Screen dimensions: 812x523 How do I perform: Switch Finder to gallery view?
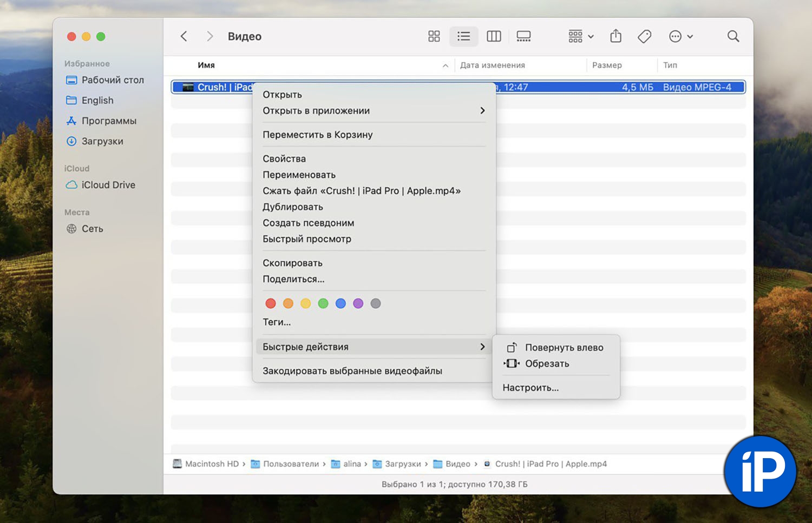[x=523, y=36]
